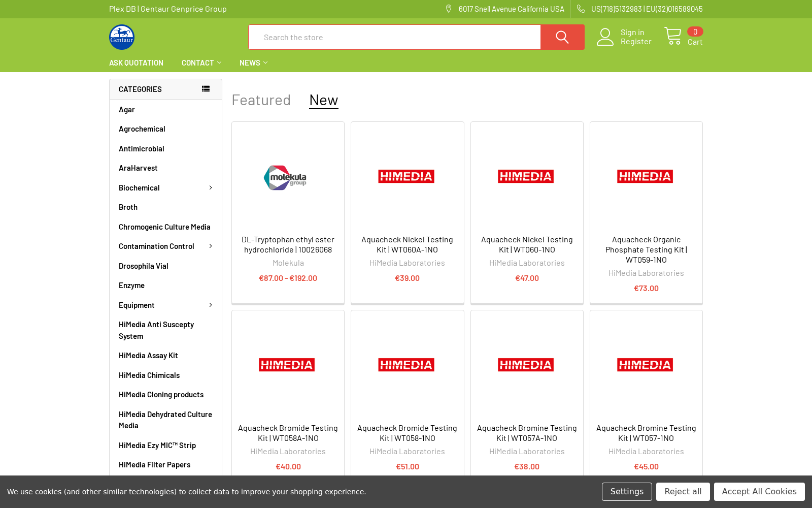Open the Agrochemical category

(x=142, y=129)
